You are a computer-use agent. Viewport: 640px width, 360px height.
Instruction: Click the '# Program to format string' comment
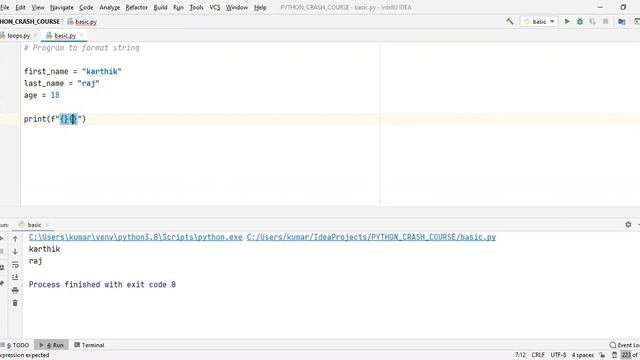pos(82,48)
